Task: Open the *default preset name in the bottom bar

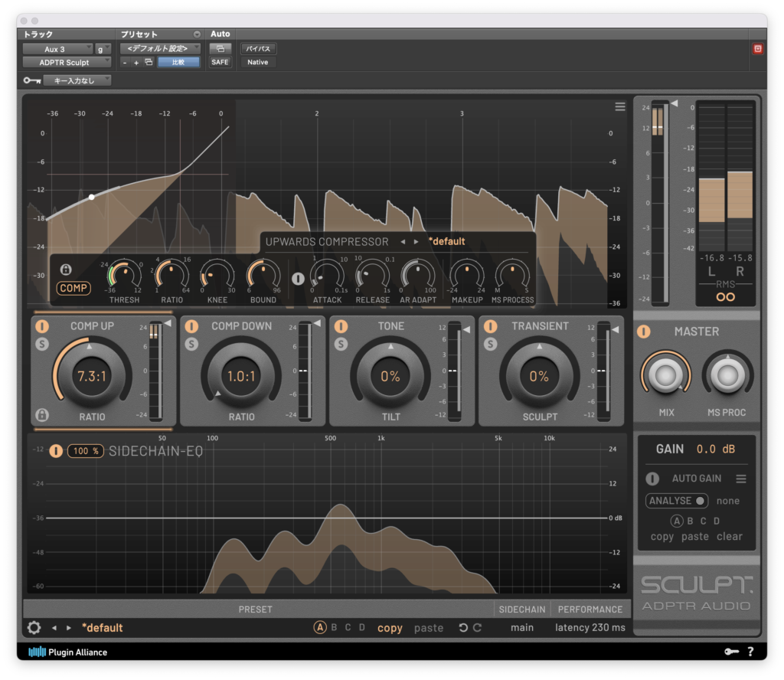Action: (103, 627)
